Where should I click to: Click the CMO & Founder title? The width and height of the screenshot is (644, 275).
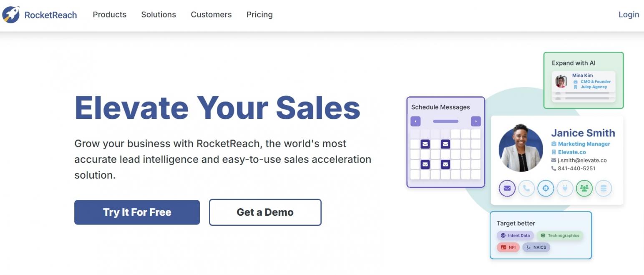point(596,82)
